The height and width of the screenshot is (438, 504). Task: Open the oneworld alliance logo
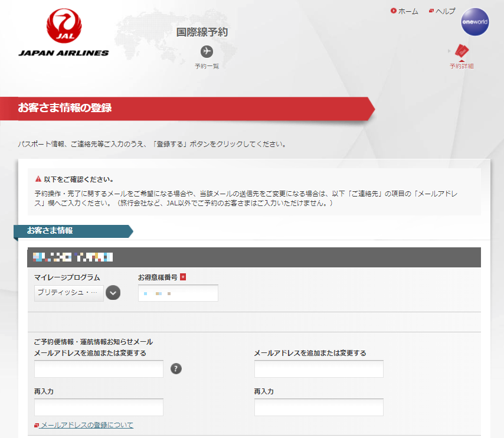[474, 22]
